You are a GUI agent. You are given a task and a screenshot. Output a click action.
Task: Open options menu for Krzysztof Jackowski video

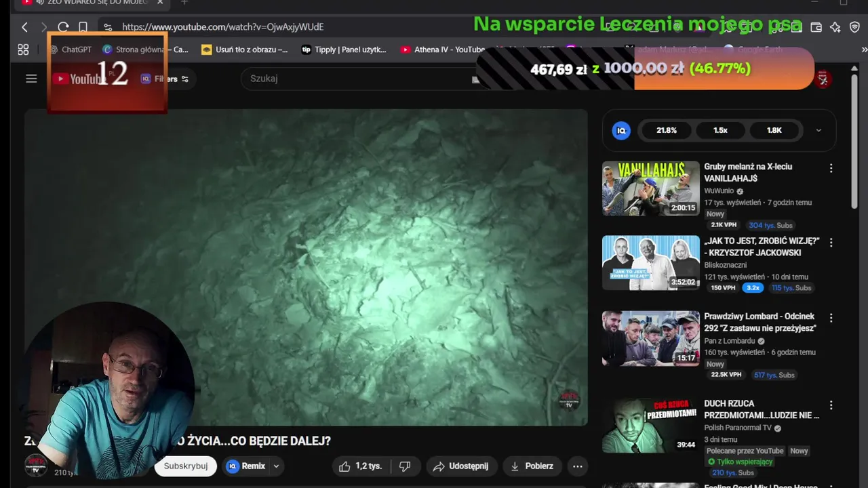[831, 243]
